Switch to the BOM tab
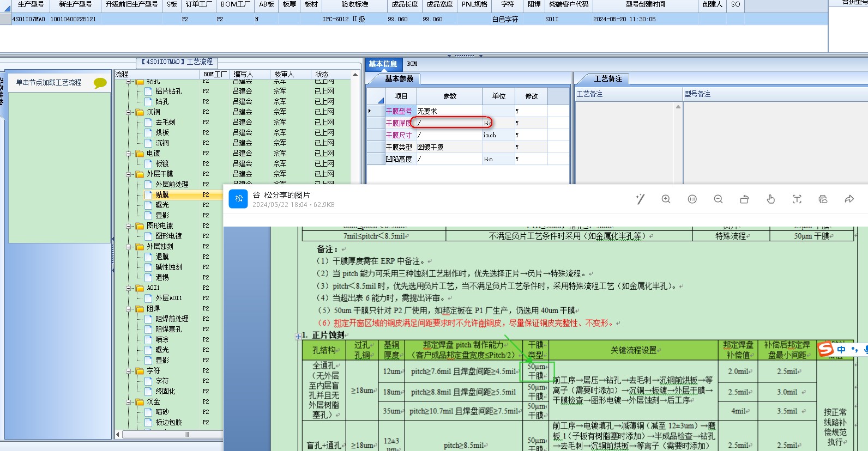Screen dimensions: 868x451 tap(412, 64)
